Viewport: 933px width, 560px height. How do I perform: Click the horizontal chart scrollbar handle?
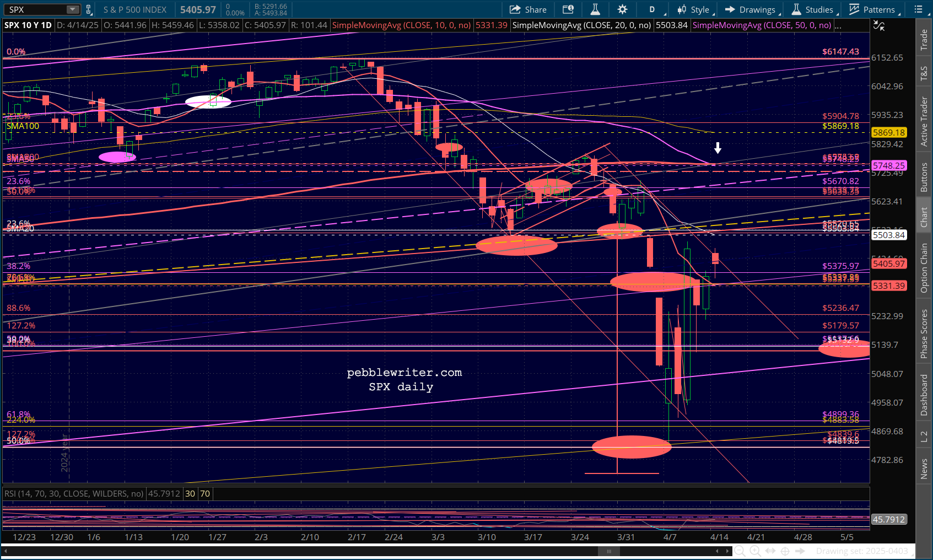[x=609, y=551]
